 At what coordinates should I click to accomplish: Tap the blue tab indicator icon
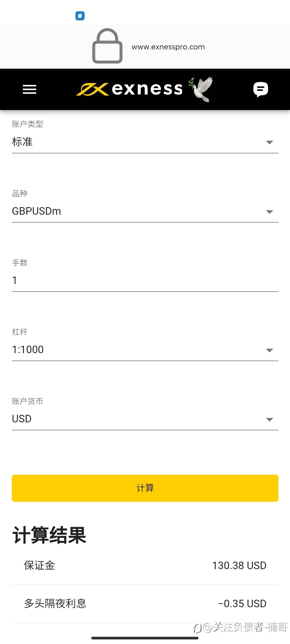[x=80, y=16]
